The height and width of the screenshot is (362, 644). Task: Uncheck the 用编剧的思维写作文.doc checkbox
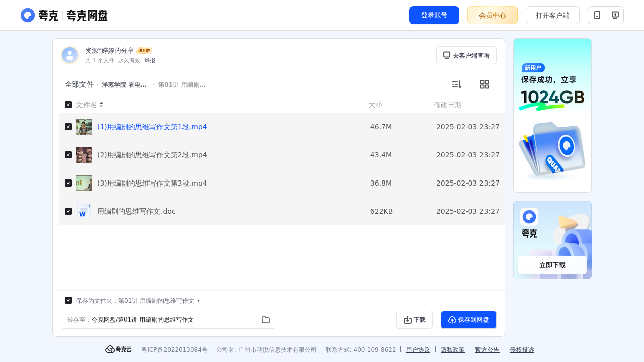68,211
